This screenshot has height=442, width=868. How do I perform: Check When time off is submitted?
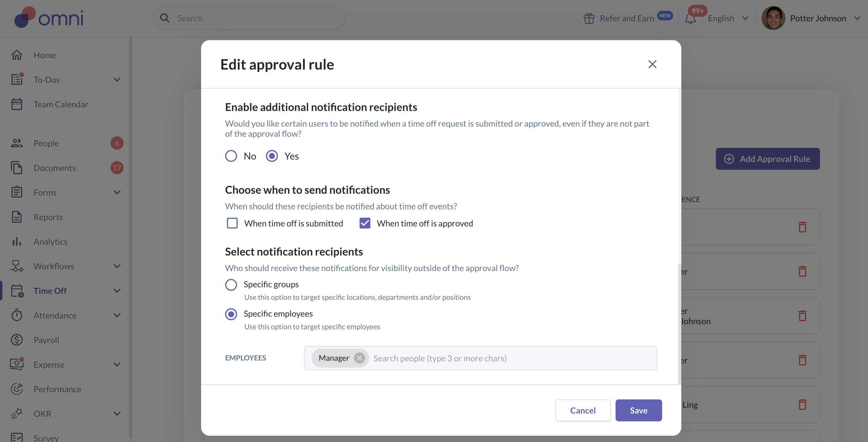click(x=232, y=223)
